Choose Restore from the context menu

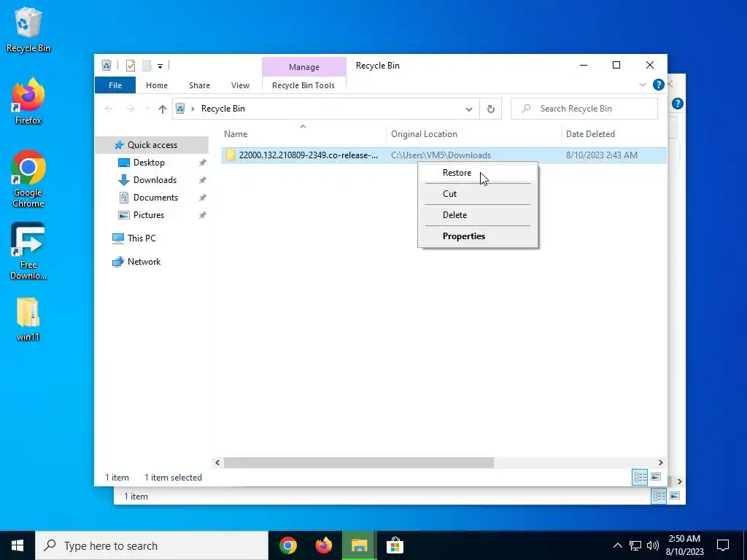[x=478, y=173]
